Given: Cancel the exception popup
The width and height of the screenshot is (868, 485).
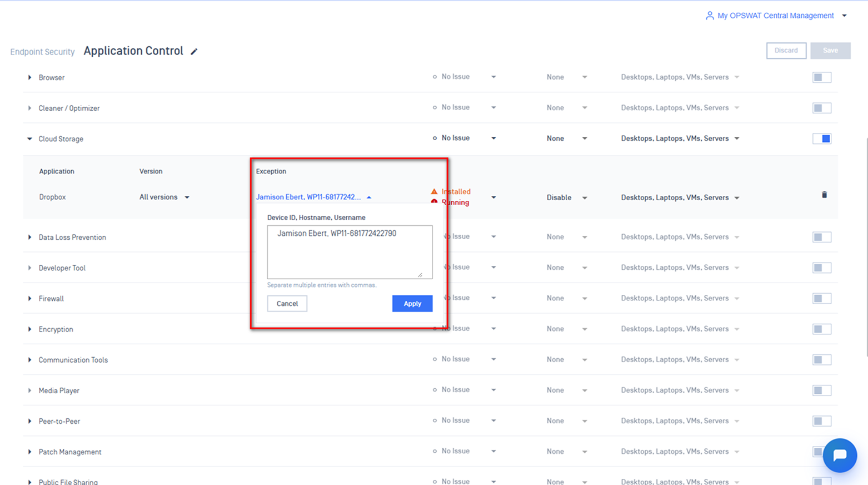Looking at the screenshot, I should [x=287, y=304].
